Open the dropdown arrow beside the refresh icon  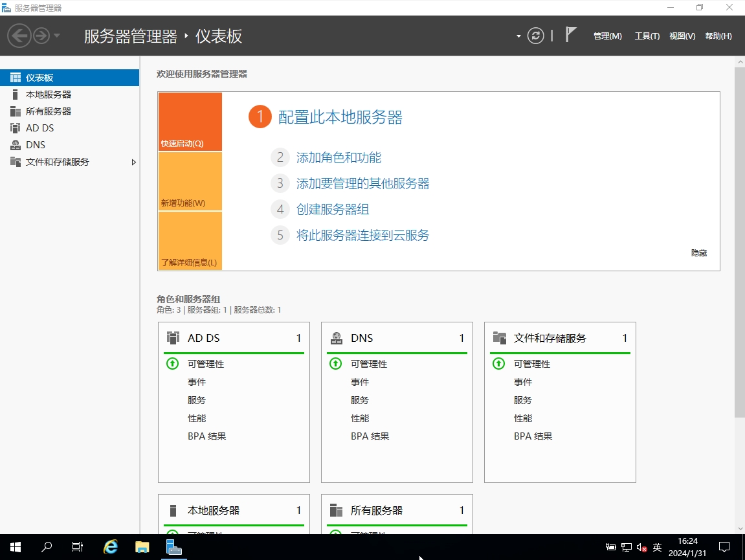tap(518, 36)
